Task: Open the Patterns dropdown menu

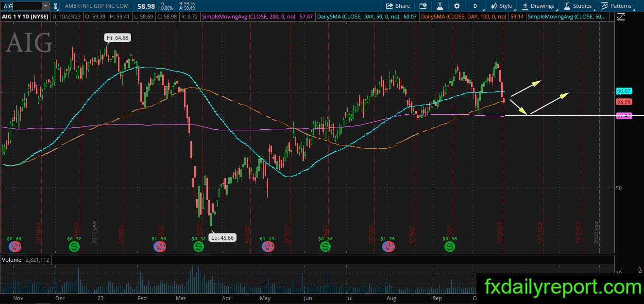Action: 617,6
